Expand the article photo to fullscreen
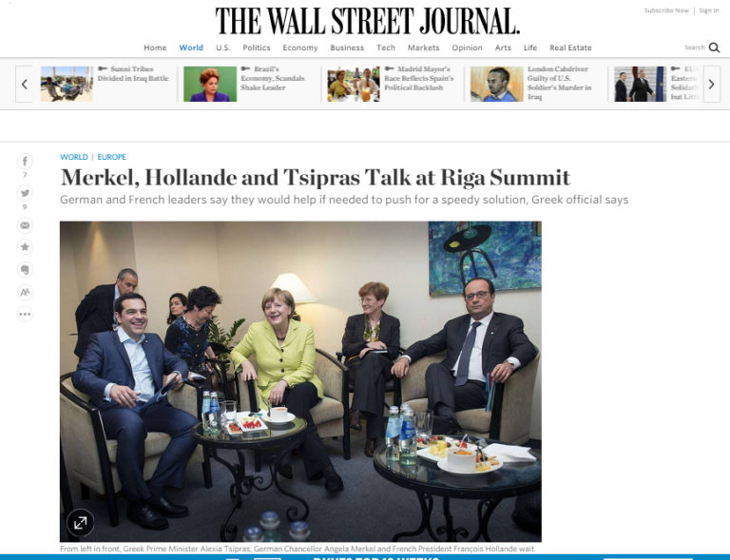This screenshot has height=560, width=730. pos(80,523)
